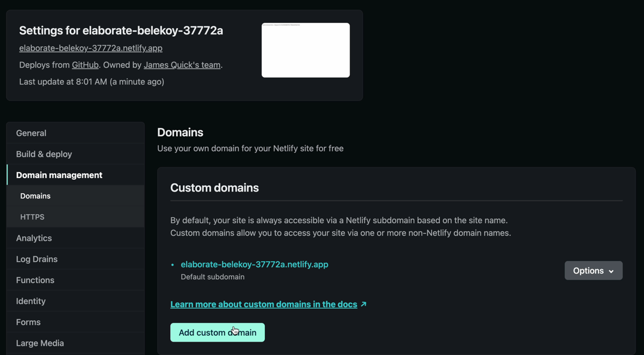Open Large Media settings
Image resolution: width=644 pixels, height=355 pixels.
click(76, 343)
